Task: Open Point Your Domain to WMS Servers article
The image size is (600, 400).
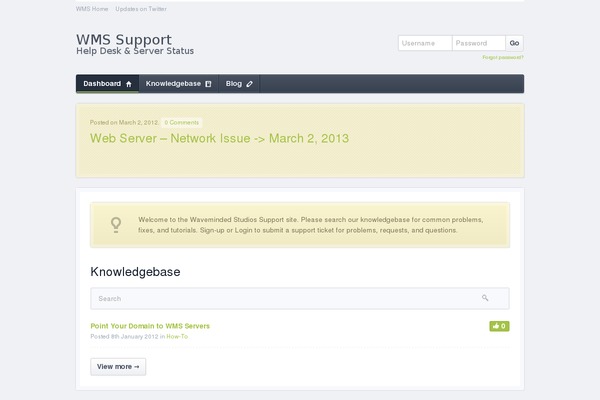Action: (x=150, y=326)
